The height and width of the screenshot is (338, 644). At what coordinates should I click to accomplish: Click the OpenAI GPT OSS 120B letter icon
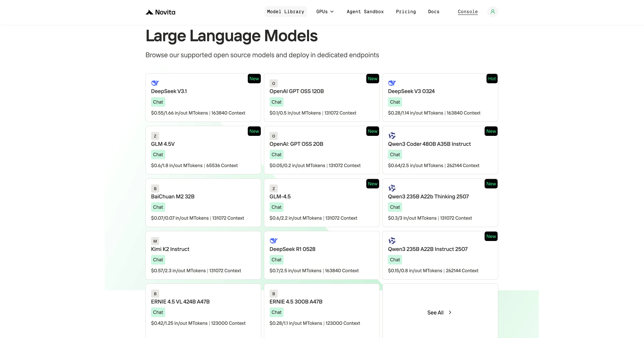click(274, 83)
